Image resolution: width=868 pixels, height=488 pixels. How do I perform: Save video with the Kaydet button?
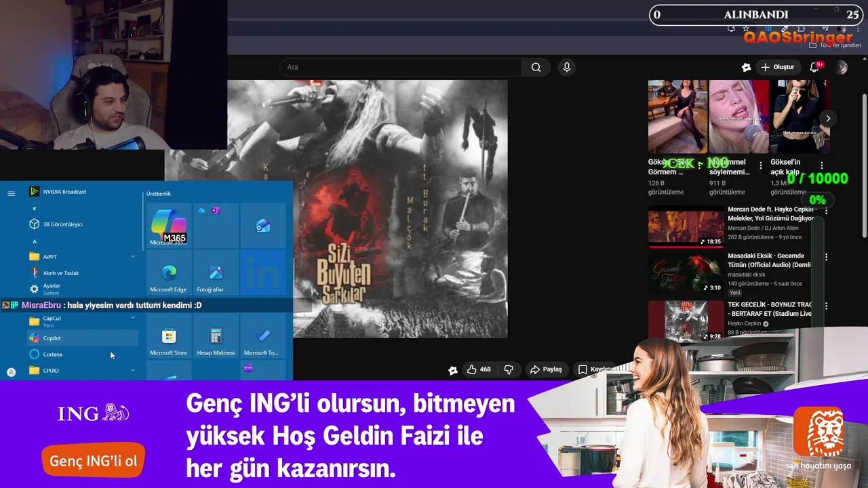coord(595,369)
